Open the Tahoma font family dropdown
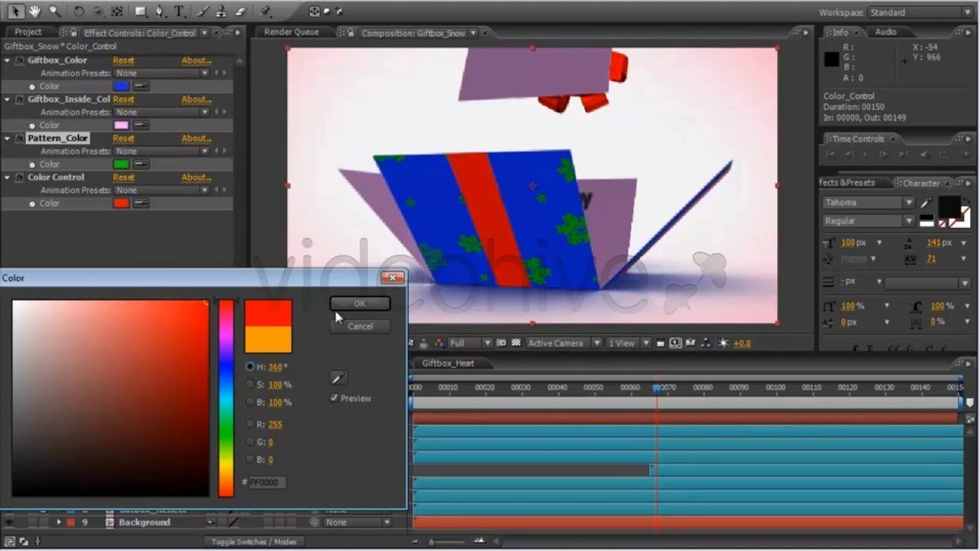980x551 pixels. tap(868, 203)
